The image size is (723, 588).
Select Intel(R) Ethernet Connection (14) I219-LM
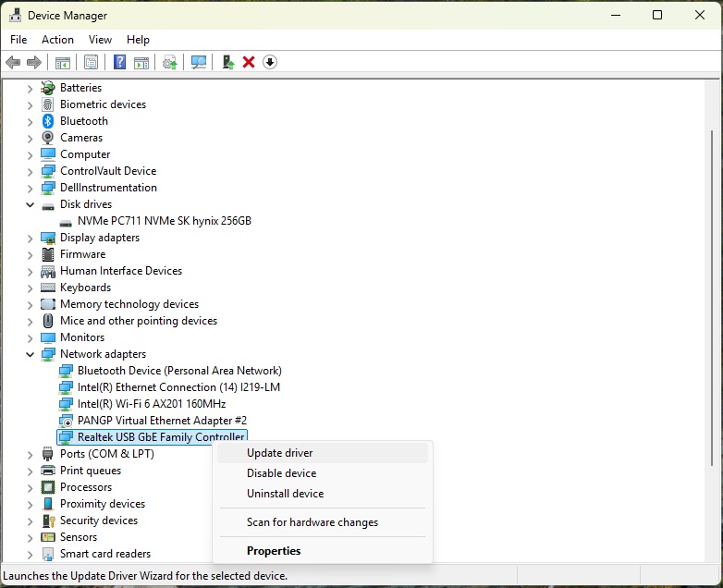(178, 387)
